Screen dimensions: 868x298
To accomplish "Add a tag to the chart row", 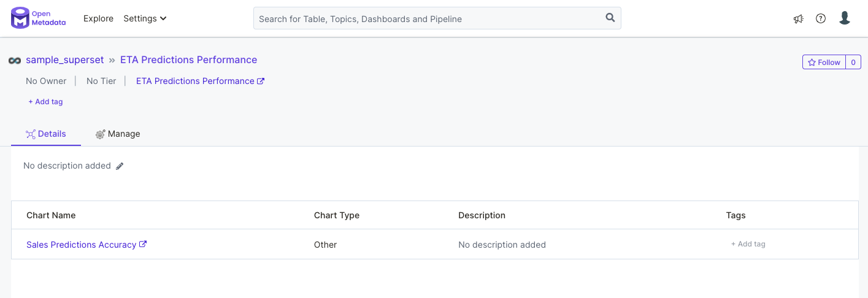I will (x=748, y=244).
